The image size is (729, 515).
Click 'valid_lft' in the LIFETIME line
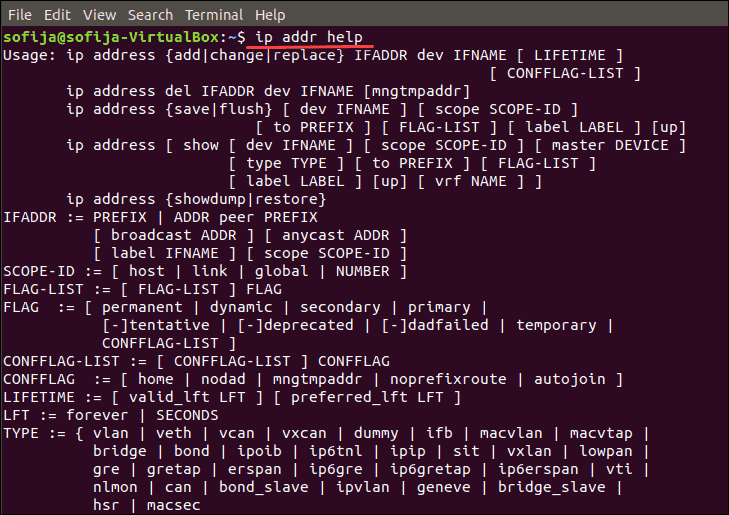169,398
